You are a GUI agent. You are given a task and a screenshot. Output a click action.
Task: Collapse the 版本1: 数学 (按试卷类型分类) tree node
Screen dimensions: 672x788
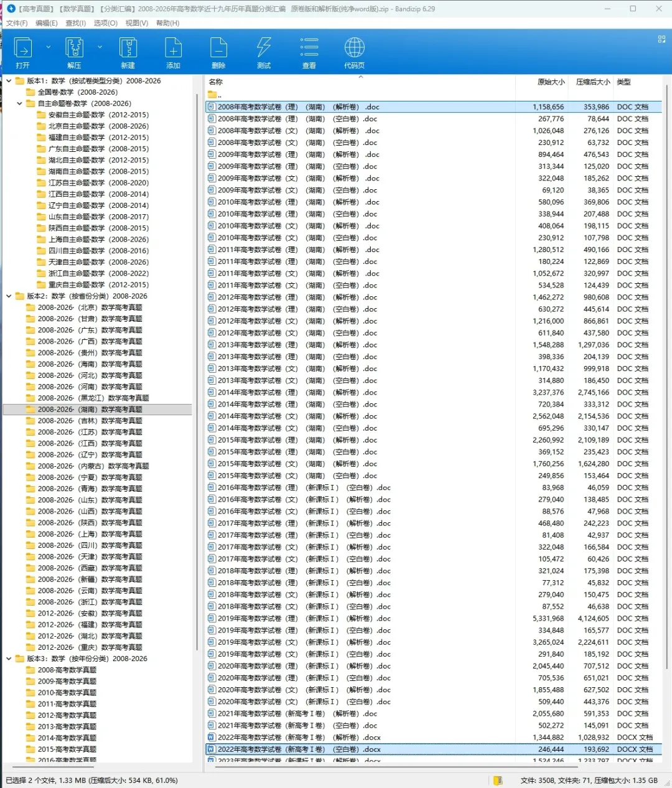[x=9, y=81]
